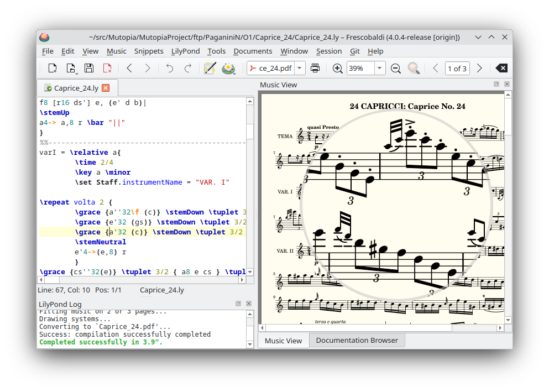Click the score title '24 CAPRICCI: Caprice No. 24'
The width and height of the screenshot is (549, 392).
pyautogui.click(x=407, y=106)
